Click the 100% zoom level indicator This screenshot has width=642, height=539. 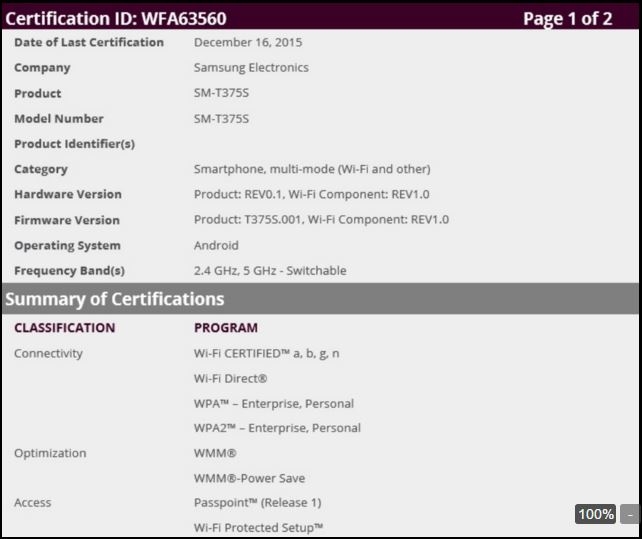click(595, 514)
